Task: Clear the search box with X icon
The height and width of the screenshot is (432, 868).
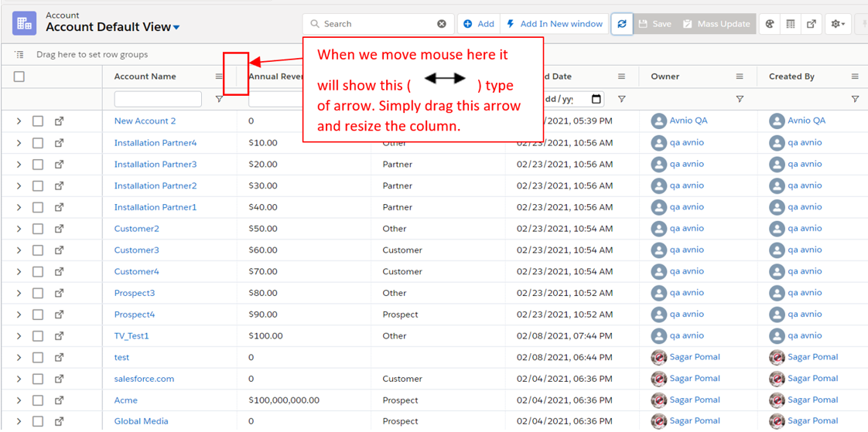Action: (442, 24)
